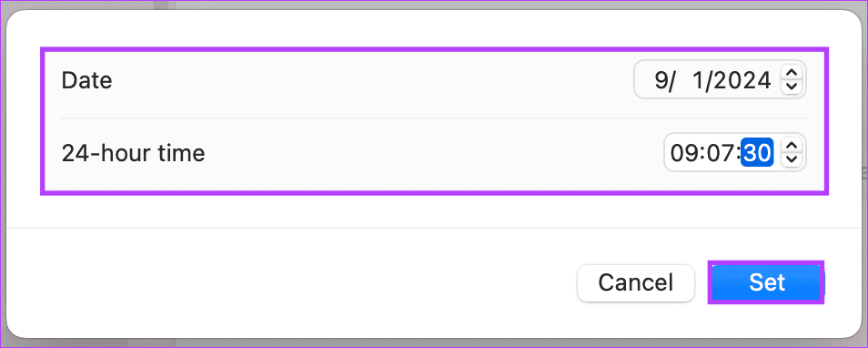868x348 pixels.
Task: Select the hours value 09
Action: pyautogui.click(x=685, y=153)
